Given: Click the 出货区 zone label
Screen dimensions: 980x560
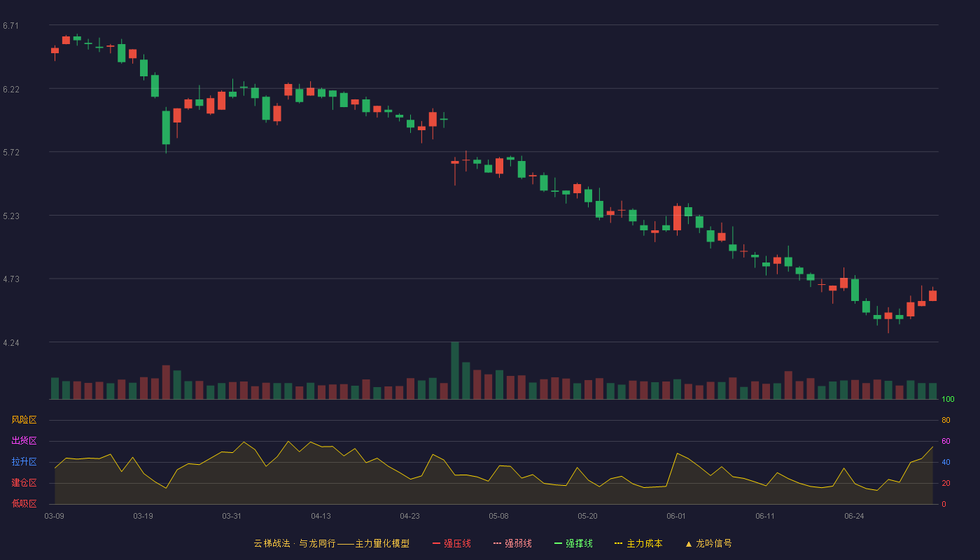Looking at the screenshot, I should [x=24, y=441].
